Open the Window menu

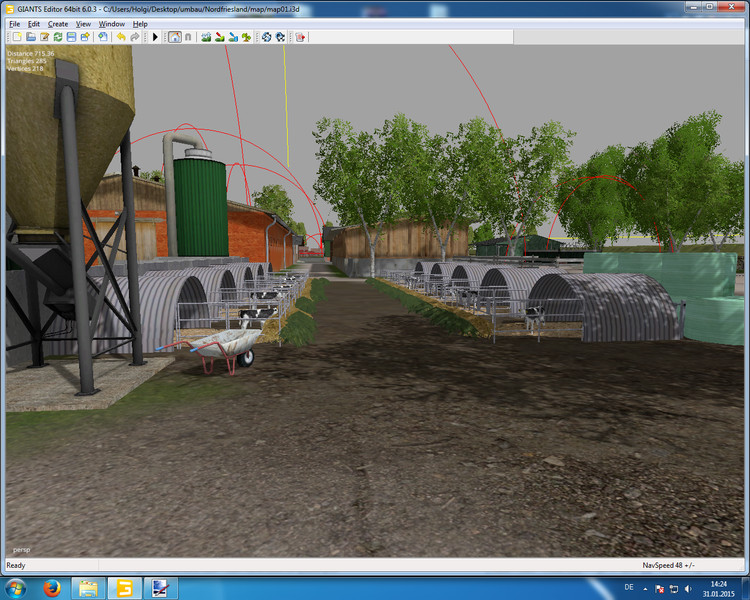point(112,23)
